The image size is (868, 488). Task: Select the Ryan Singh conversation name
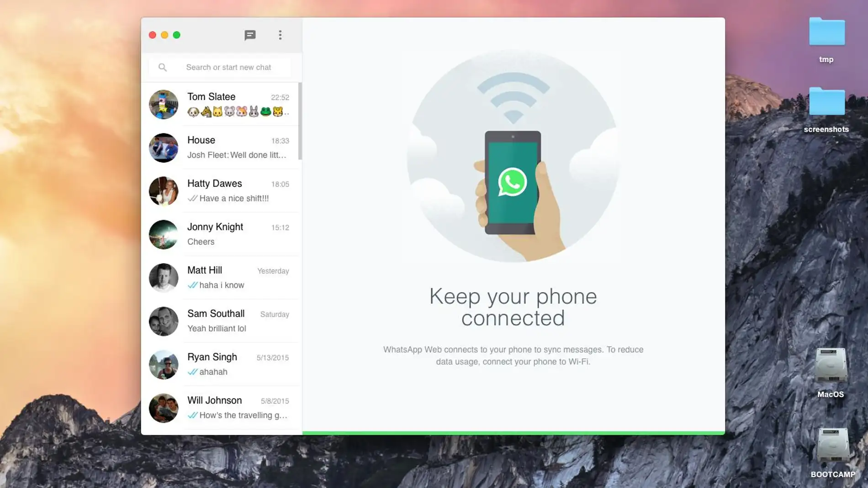pyautogui.click(x=212, y=357)
